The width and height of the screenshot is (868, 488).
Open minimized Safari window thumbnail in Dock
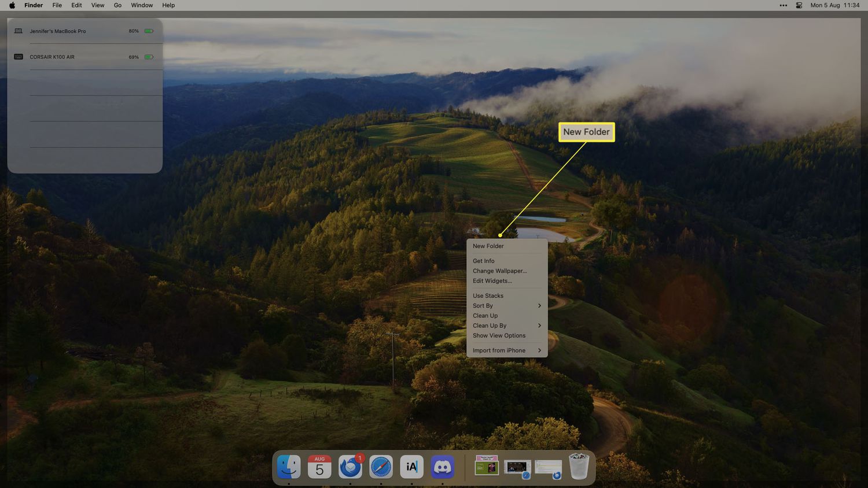(x=517, y=467)
